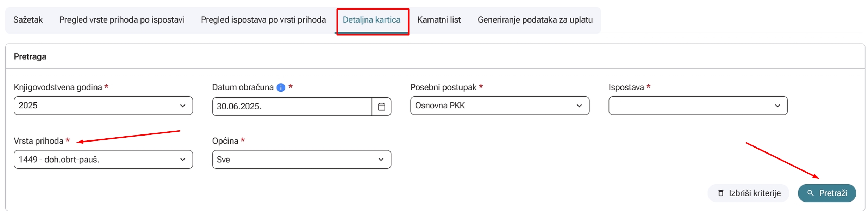Open the calendar date picker icon
The width and height of the screenshot is (868, 216).
tap(381, 107)
